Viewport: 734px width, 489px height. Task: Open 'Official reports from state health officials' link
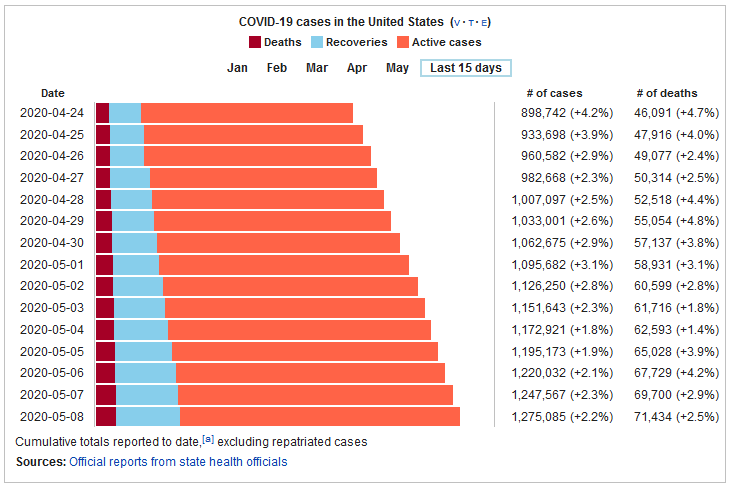178,462
